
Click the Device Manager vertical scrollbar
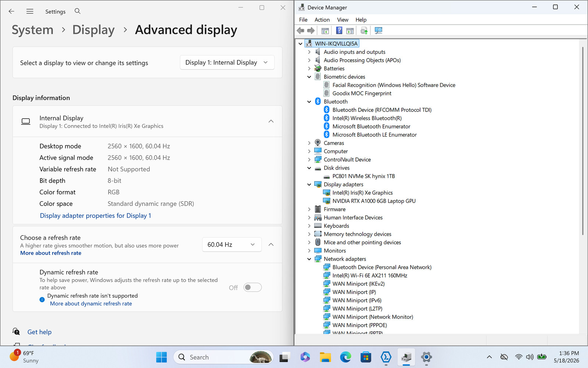[x=582, y=141]
